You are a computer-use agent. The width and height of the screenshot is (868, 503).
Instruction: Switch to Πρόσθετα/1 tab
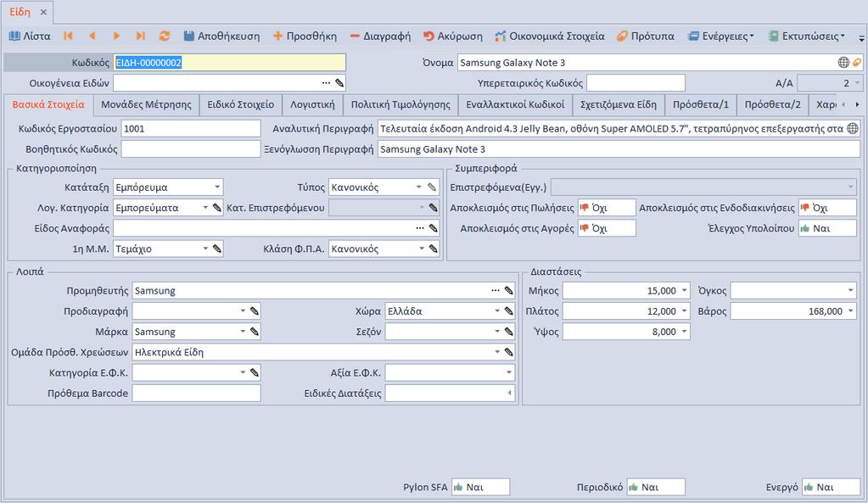point(700,104)
